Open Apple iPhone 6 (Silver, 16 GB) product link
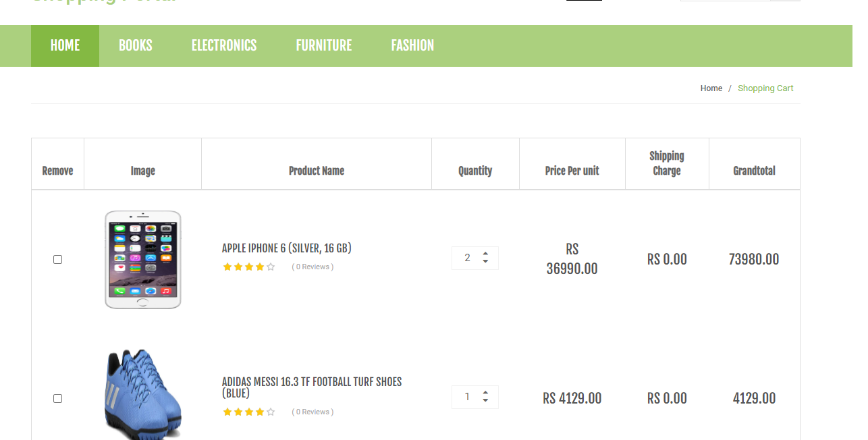This screenshot has height=440, width=868. tap(287, 248)
